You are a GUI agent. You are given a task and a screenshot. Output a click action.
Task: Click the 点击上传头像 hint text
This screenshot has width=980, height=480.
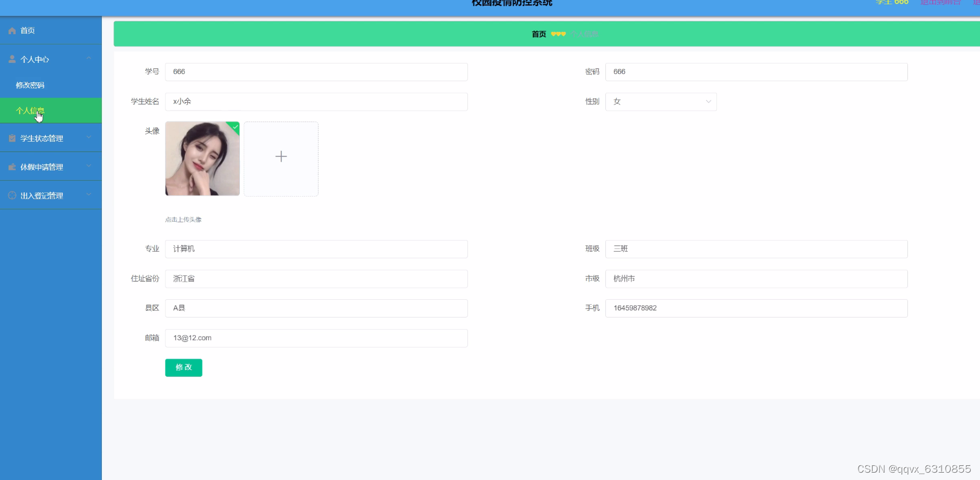pyautogui.click(x=183, y=220)
